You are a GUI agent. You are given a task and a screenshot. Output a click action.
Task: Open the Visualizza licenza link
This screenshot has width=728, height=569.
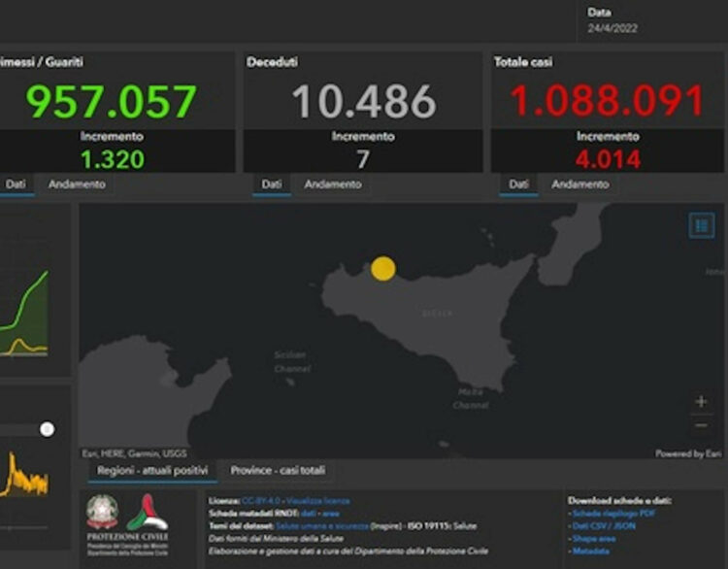318,501
